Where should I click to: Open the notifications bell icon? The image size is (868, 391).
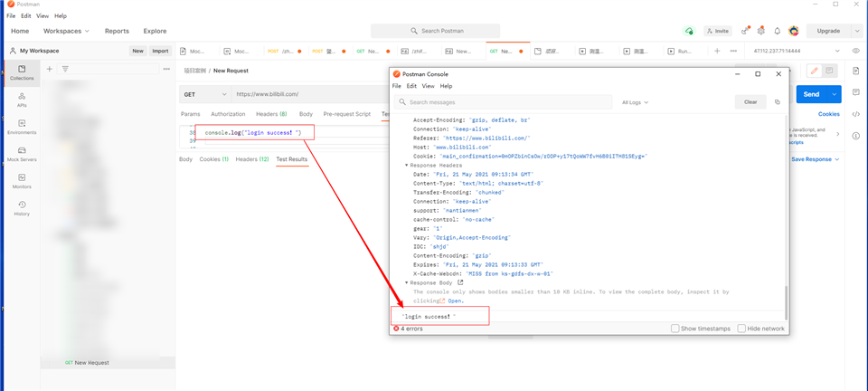tap(778, 31)
